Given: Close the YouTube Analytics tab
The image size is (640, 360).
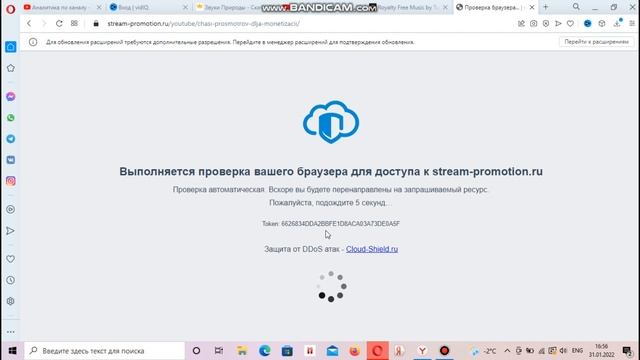Looking at the screenshot, I should tap(99, 7).
